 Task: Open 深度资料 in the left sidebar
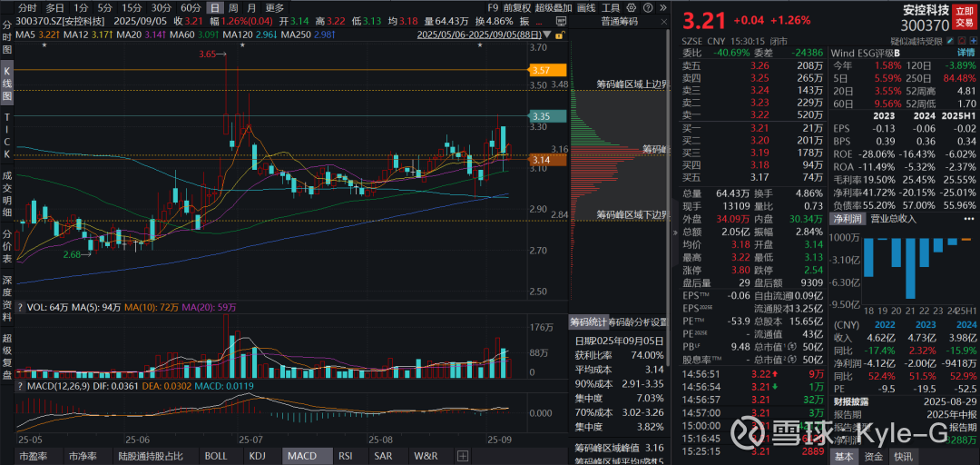click(7, 299)
